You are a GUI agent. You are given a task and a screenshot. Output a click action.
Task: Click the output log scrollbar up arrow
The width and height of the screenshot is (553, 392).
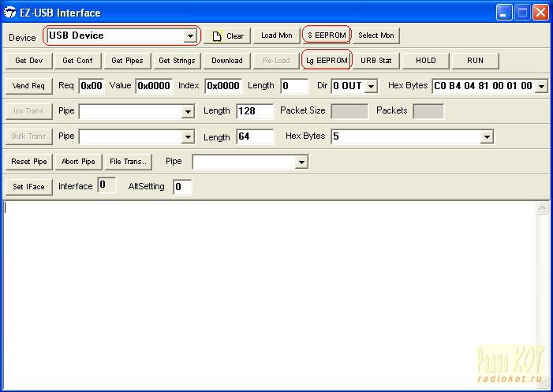pyautogui.click(x=542, y=208)
